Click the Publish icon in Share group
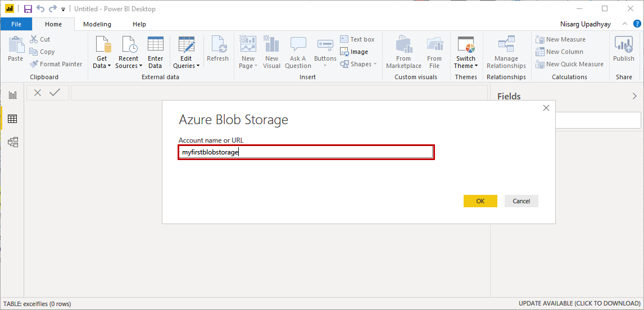 click(623, 45)
